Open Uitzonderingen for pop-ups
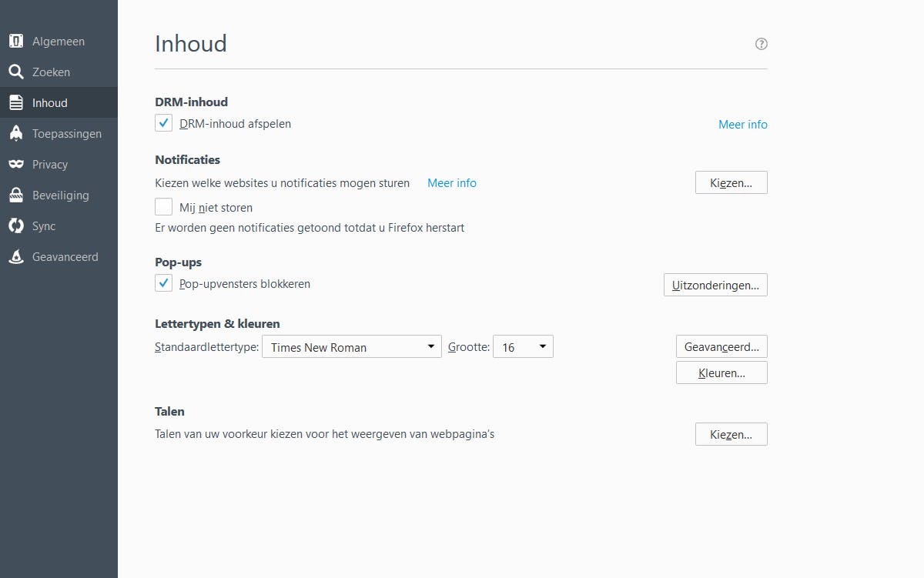Image resolution: width=924 pixels, height=578 pixels. [715, 284]
